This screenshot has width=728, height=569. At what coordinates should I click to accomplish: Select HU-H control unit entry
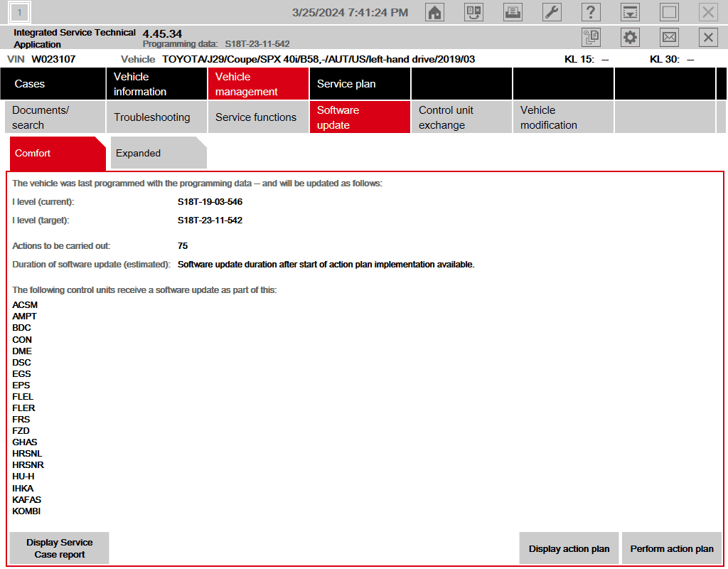(23, 476)
